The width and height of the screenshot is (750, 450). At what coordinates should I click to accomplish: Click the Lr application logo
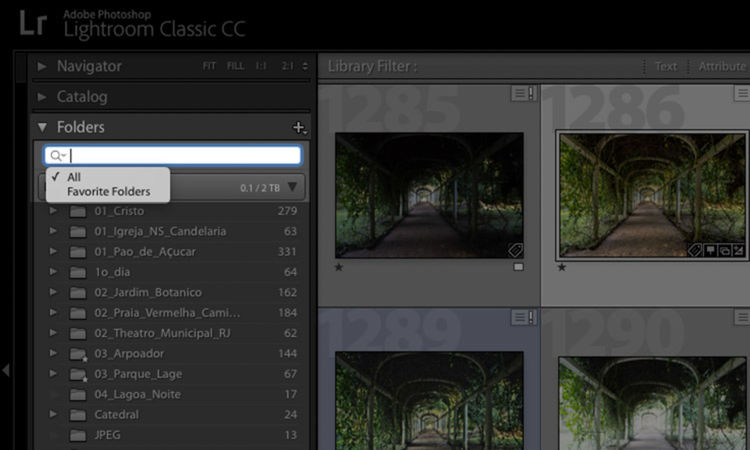click(33, 24)
